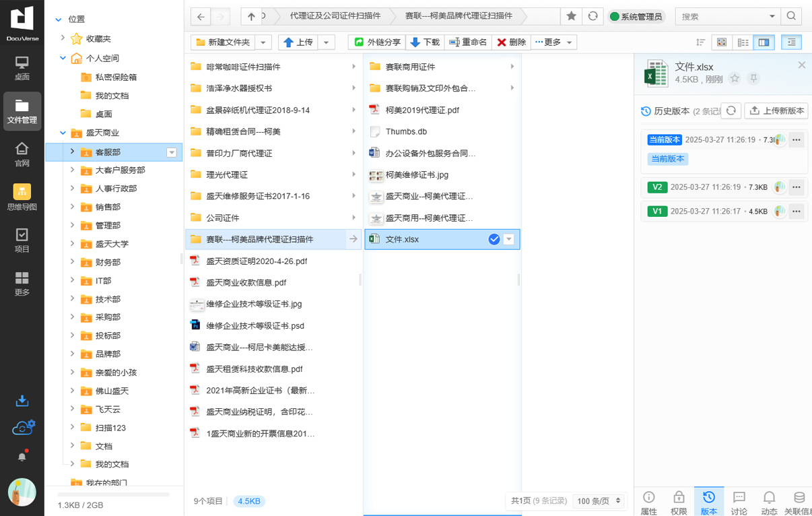Switch to the 讨论 tab
Screen dimensions: 812x516
(x=739, y=502)
